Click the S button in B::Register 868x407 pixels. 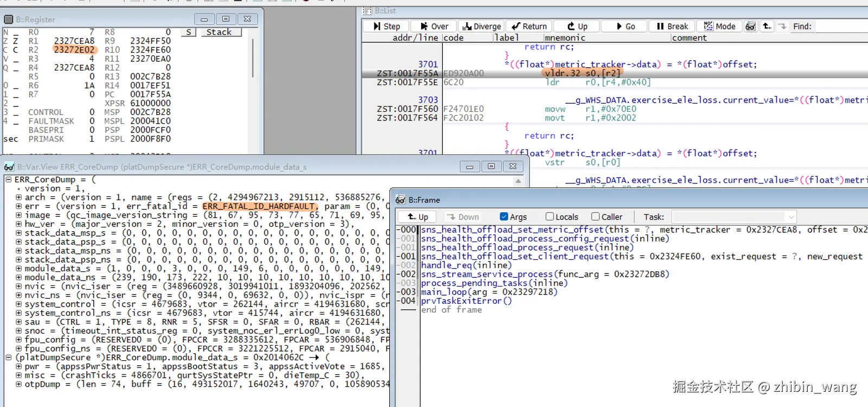pos(188,32)
